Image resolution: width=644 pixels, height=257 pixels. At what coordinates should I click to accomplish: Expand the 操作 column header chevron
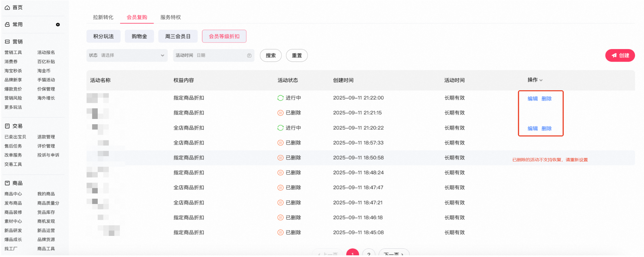pos(541,80)
